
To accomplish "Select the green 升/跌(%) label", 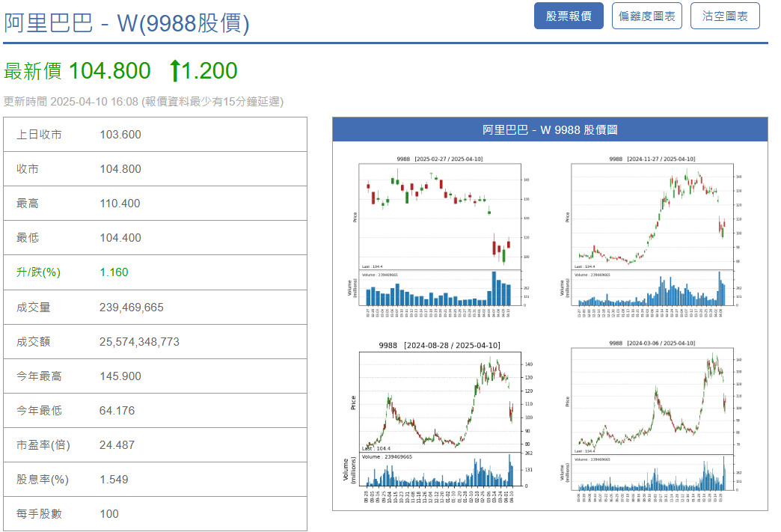I will [38, 272].
